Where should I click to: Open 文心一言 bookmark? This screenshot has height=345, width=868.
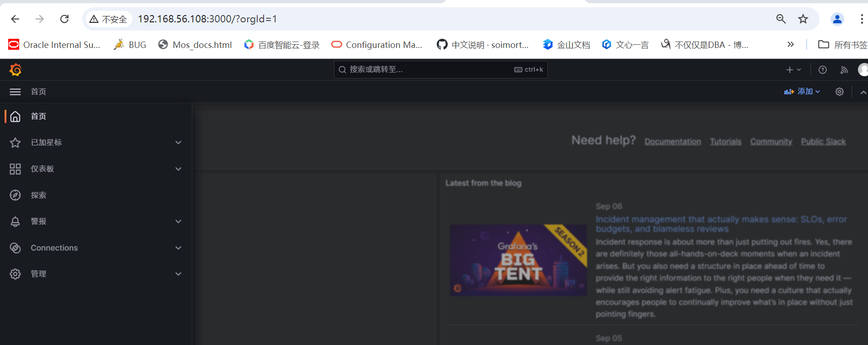click(x=625, y=45)
